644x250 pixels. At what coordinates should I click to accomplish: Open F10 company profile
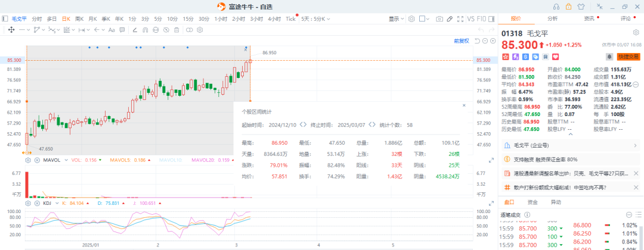pos(481,19)
